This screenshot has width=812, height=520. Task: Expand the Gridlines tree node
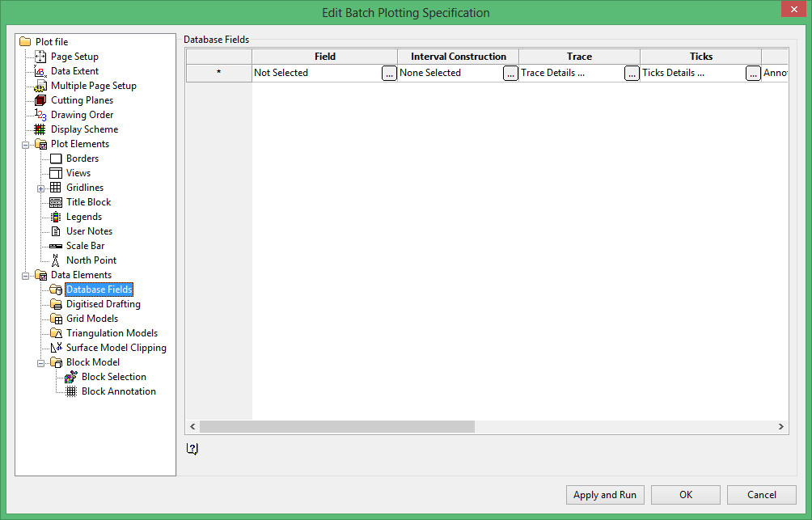[41, 188]
